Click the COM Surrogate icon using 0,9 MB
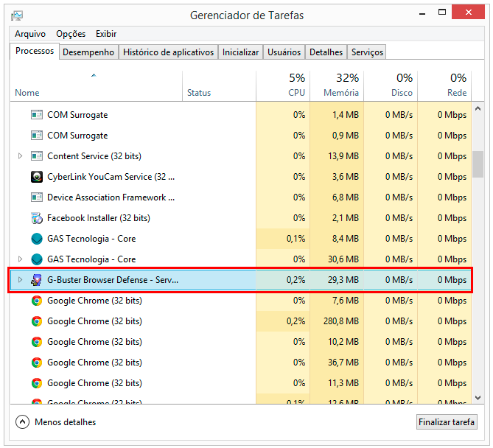Image resolution: width=493 pixels, height=448 pixels. click(37, 136)
